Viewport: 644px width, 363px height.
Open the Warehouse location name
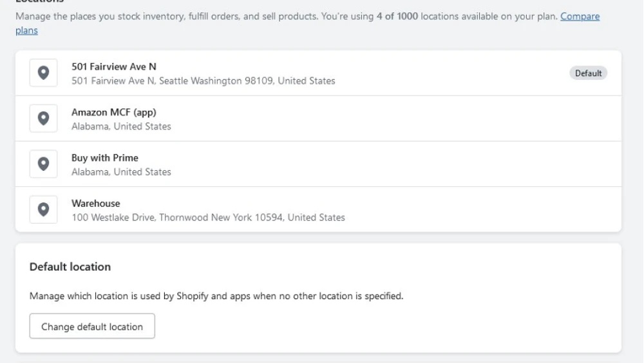coord(95,203)
